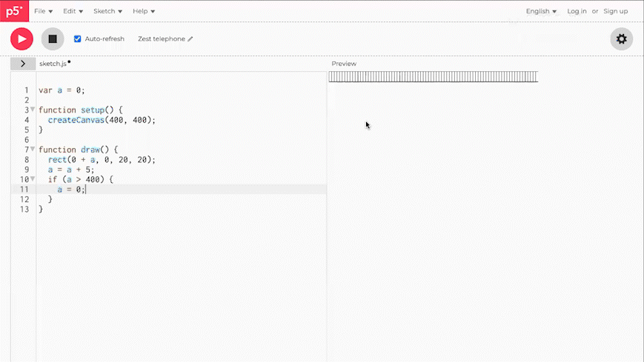Click the red Play sketch button
Image resolution: width=644 pixels, height=362 pixels.
pos(21,39)
